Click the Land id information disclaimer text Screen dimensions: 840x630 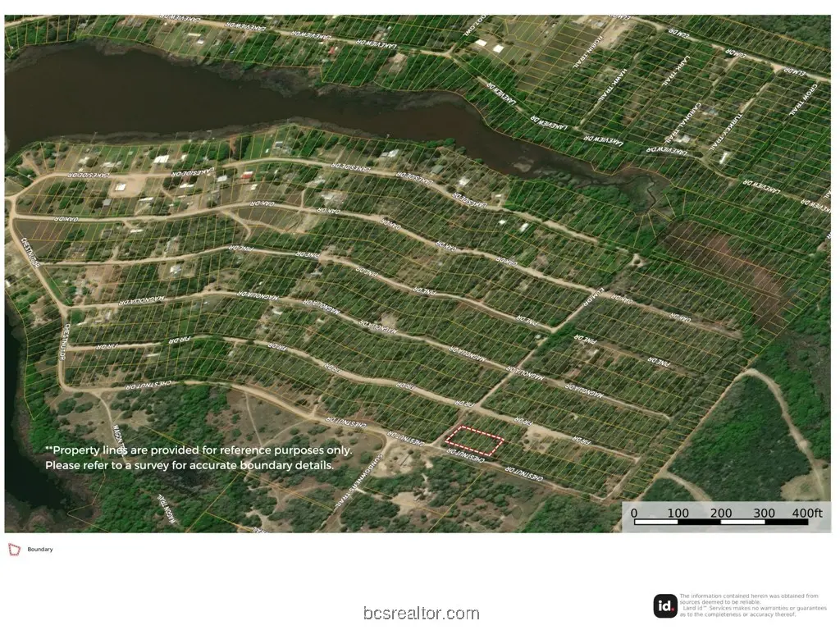click(753, 605)
